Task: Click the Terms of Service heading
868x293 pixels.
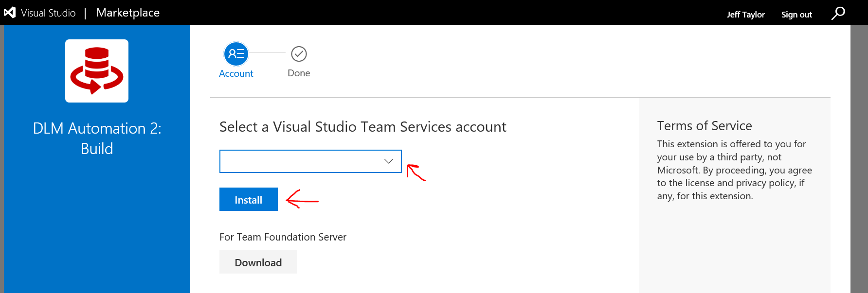Action: click(705, 126)
